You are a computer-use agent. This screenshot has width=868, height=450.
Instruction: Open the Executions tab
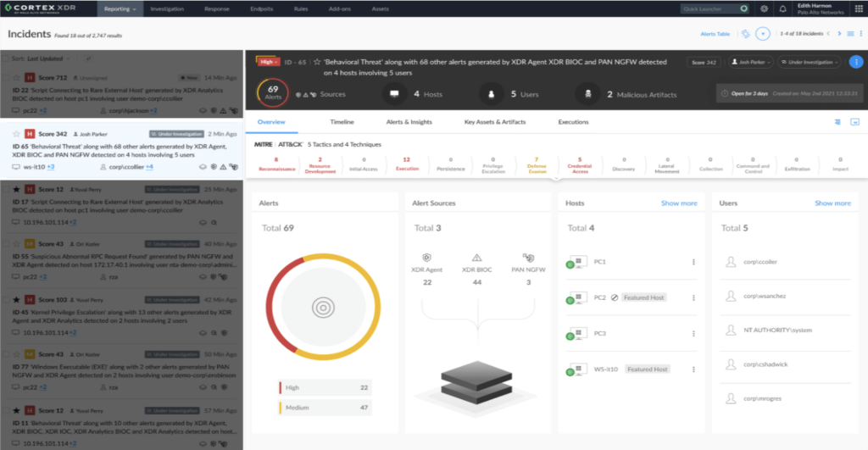point(574,122)
